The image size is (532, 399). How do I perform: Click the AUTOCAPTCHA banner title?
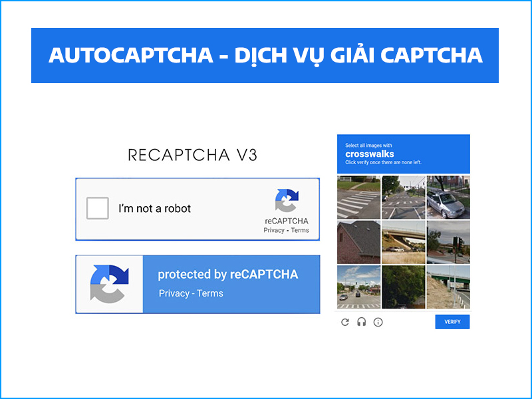coord(265,55)
